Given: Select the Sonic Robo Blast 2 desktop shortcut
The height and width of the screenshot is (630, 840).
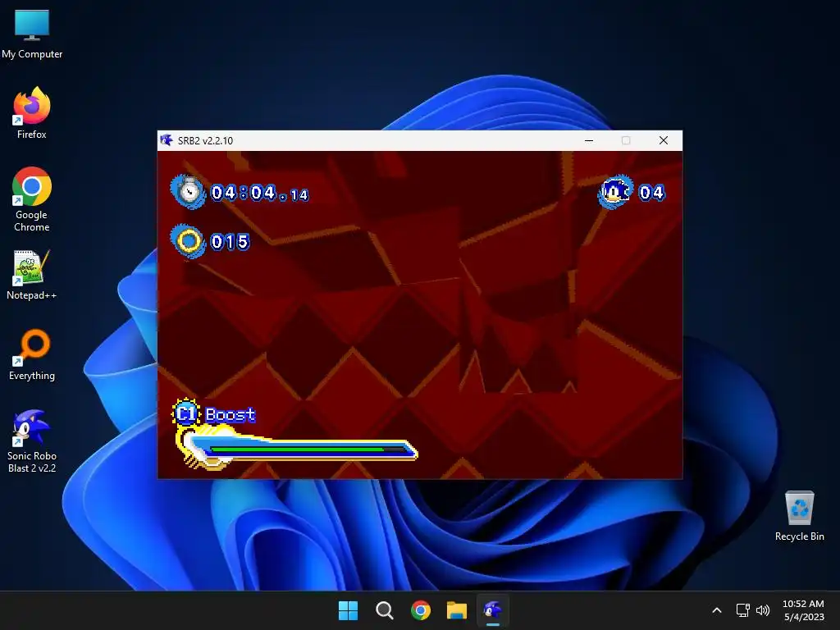Looking at the screenshot, I should tap(32, 441).
